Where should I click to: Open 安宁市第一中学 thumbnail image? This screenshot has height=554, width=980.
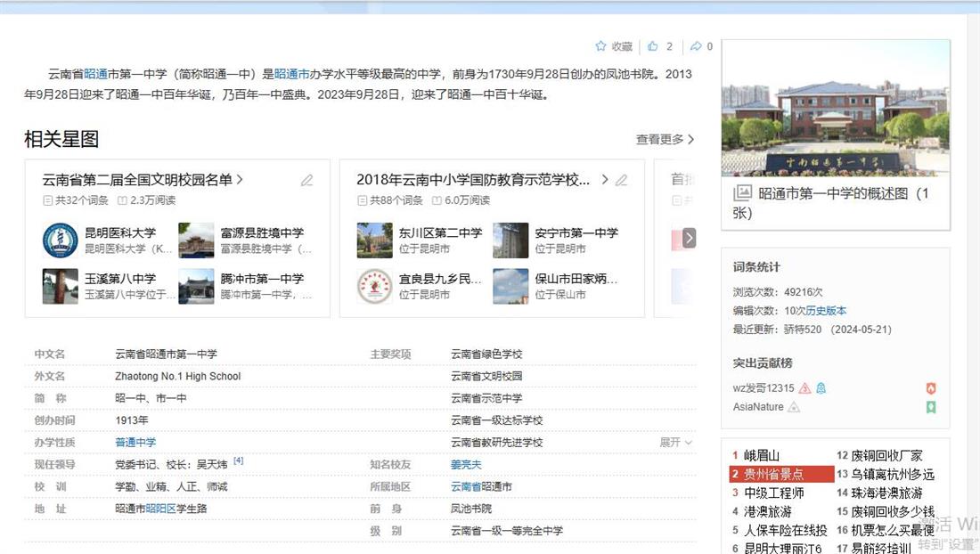pos(510,240)
